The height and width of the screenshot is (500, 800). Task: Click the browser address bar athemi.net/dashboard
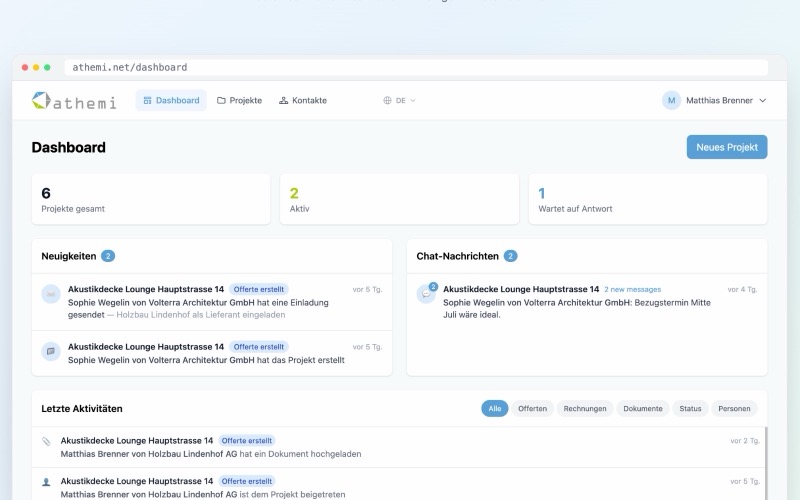416,67
